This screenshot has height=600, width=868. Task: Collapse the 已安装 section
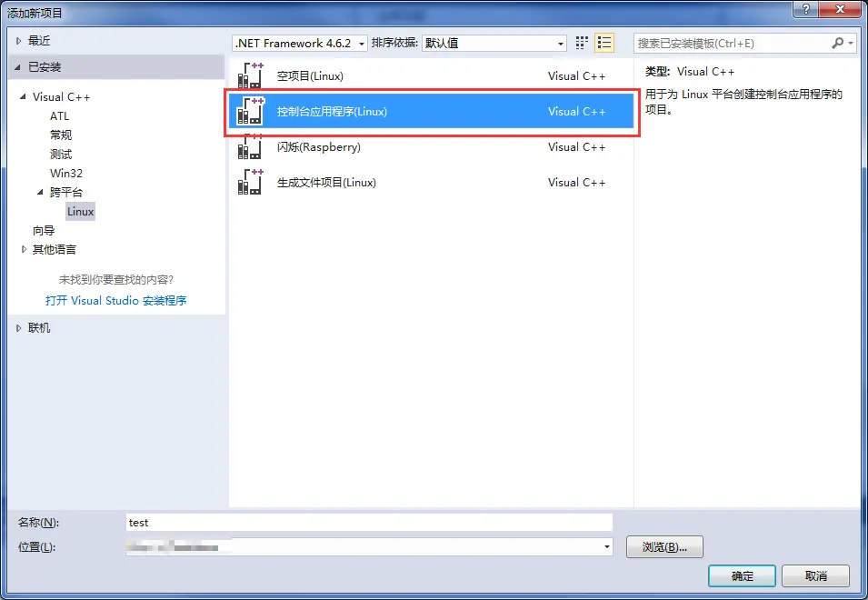[17, 67]
